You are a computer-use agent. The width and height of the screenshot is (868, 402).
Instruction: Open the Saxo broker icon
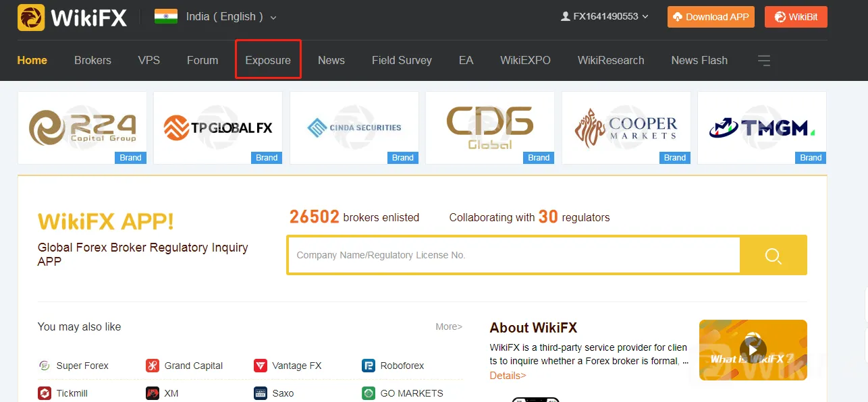tap(261, 393)
